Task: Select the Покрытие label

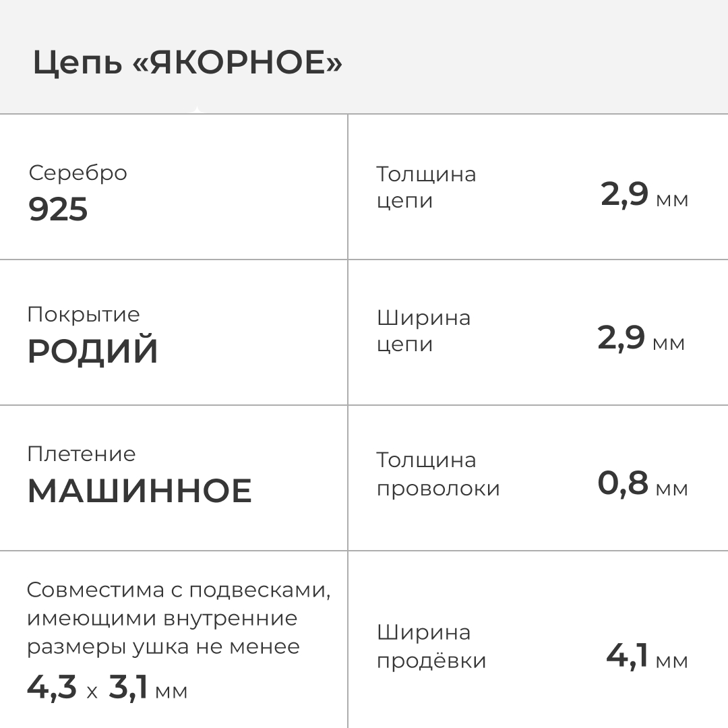Action: (x=84, y=315)
